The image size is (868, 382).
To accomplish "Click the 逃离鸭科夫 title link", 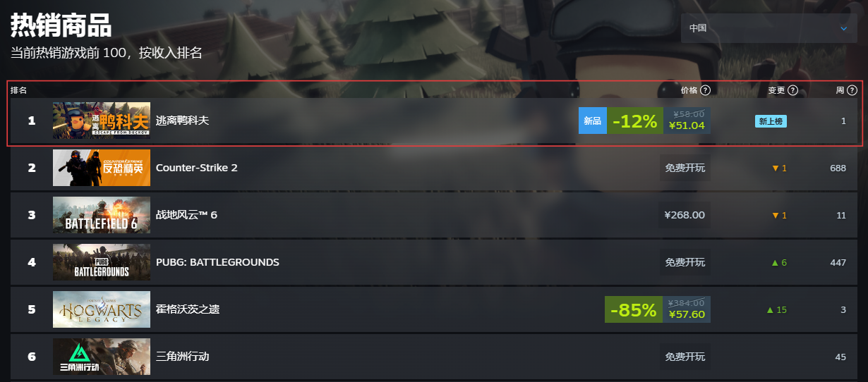I will point(182,121).
